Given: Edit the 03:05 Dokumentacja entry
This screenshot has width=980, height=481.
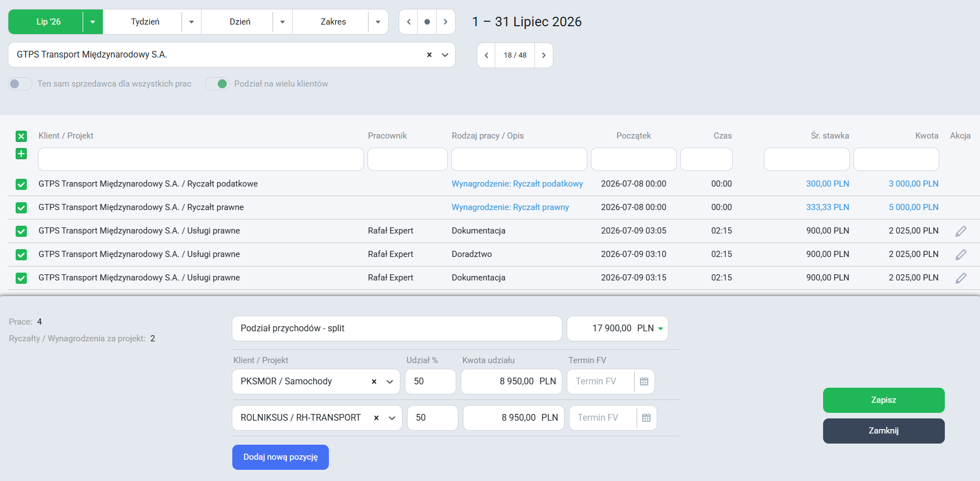Looking at the screenshot, I should click(x=961, y=231).
